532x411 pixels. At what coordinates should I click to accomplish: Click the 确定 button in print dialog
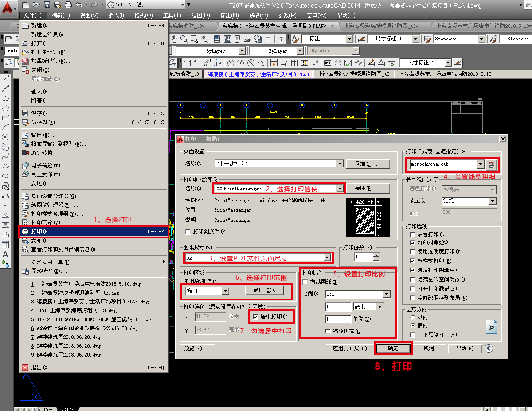[393, 349]
